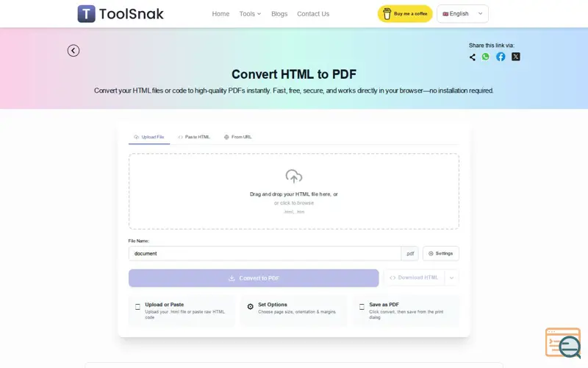Click the 'Share this link via:' text
The height and width of the screenshot is (368, 588).
click(x=491, y=46)
